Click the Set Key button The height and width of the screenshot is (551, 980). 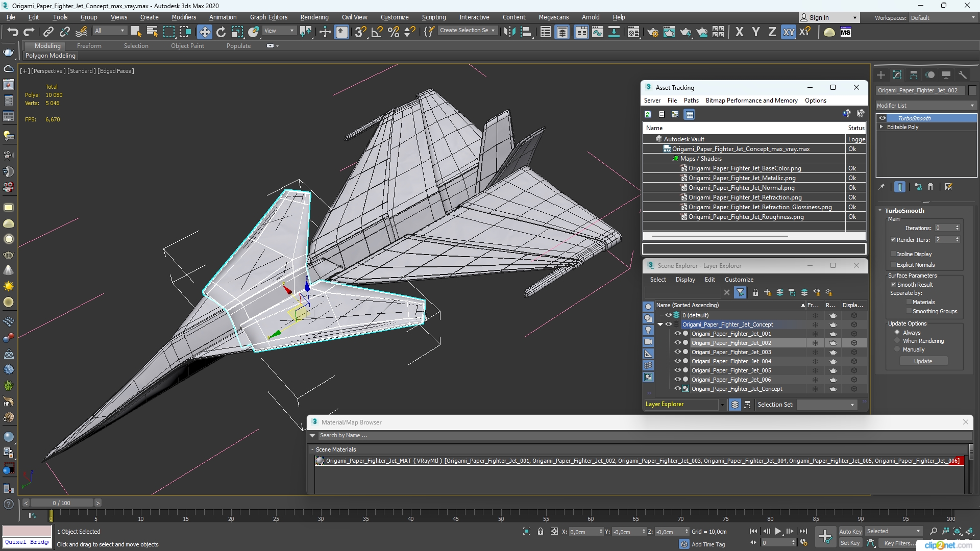850,543
